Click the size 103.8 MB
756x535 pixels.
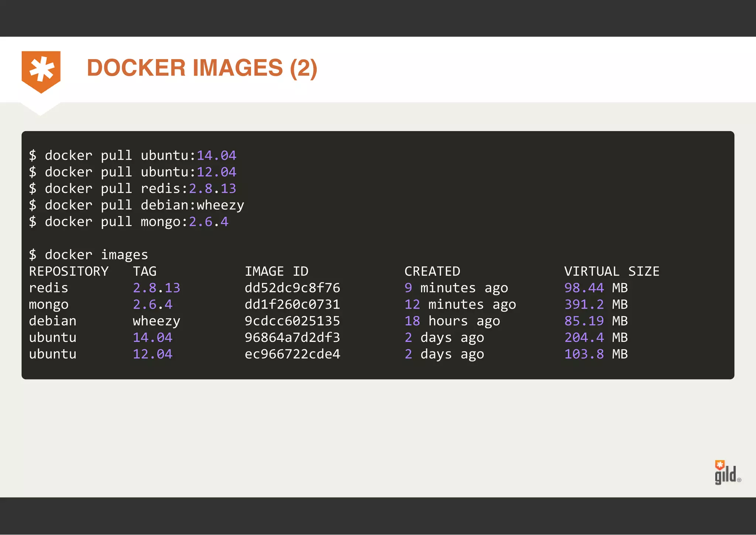click(596, 354)
